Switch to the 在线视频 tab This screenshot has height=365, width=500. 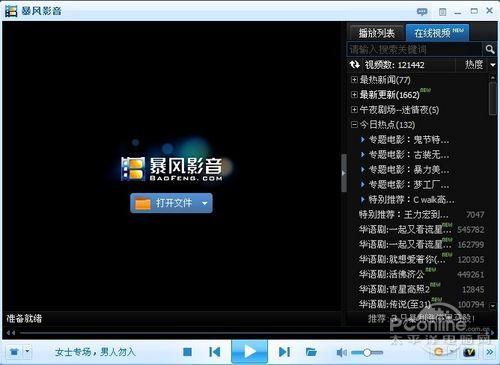tap(438, 33)
